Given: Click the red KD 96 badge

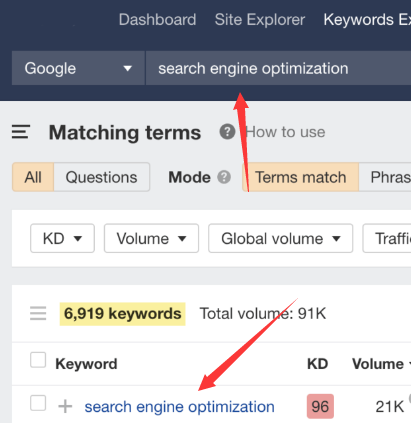Looking at the screenshot, I should click(320, 406).
